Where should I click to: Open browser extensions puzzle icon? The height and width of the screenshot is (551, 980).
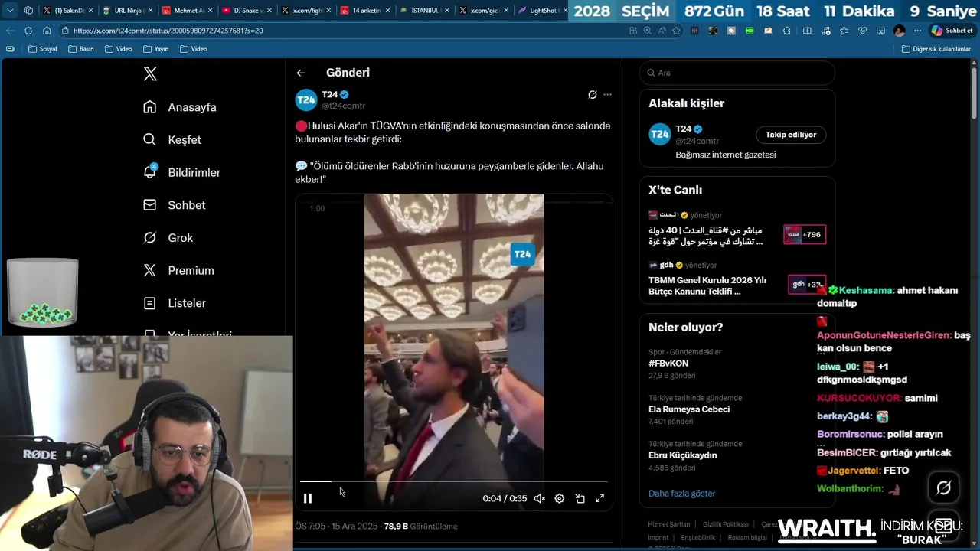(x=787, y=31)
